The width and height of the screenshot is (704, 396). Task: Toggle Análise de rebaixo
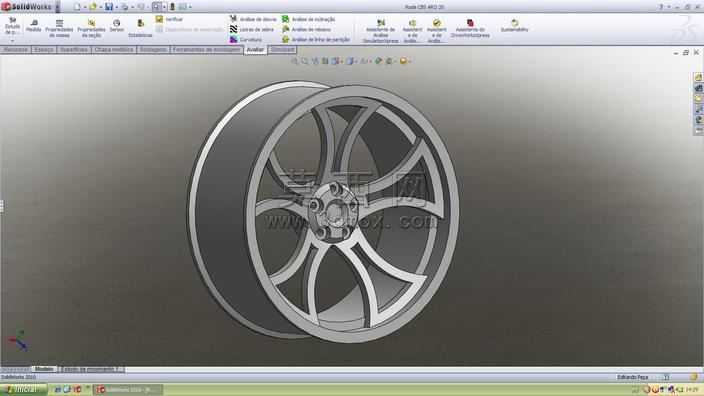tap(306, 29)
